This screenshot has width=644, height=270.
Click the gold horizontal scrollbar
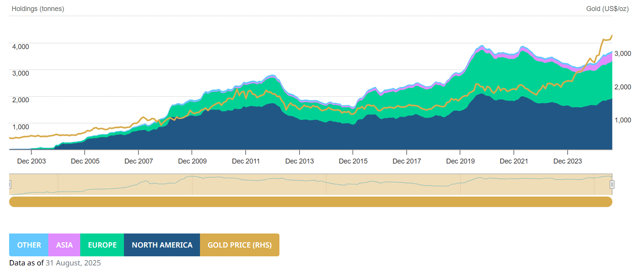310,202
